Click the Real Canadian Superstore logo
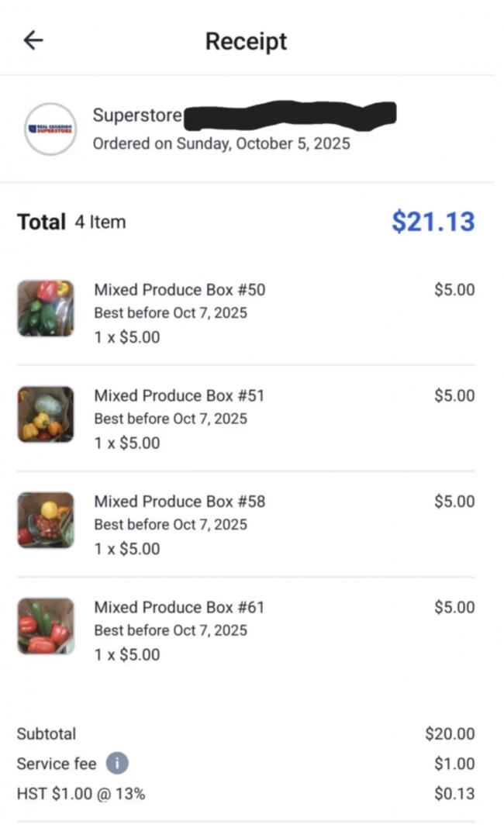Image resolution: width=504 pixels, height=828 pixels. 50,129
